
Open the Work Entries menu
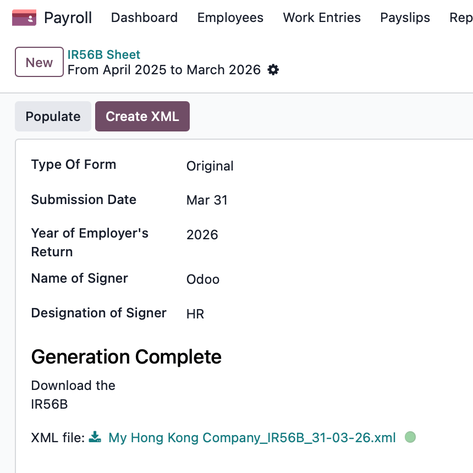(x=322, y=18)
